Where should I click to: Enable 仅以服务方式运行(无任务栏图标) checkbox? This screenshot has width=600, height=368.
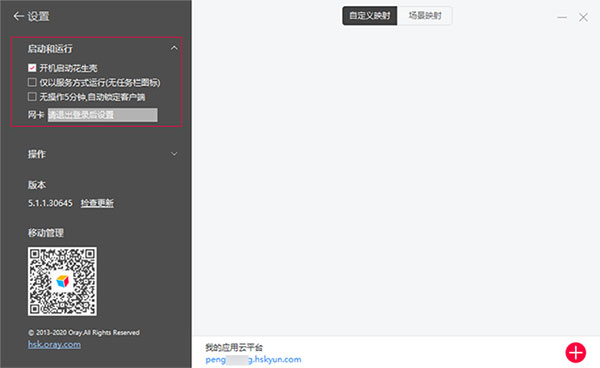(x=32, y=82)
